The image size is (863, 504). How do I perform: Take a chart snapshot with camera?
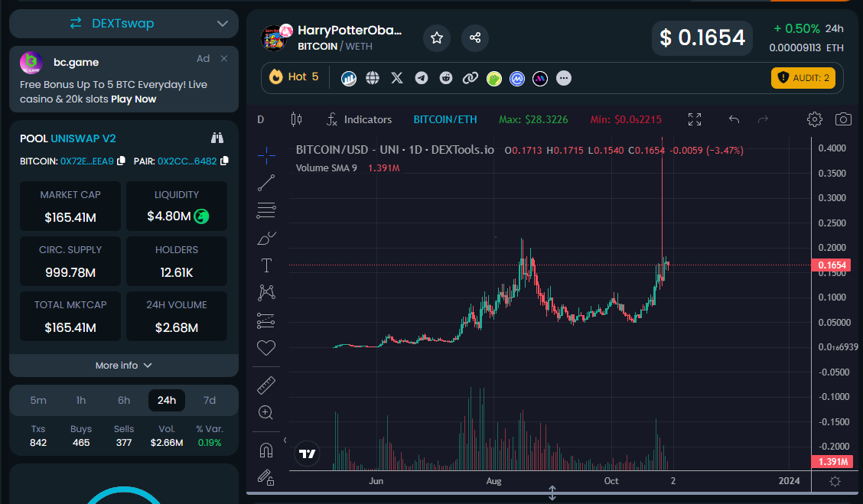843,119
